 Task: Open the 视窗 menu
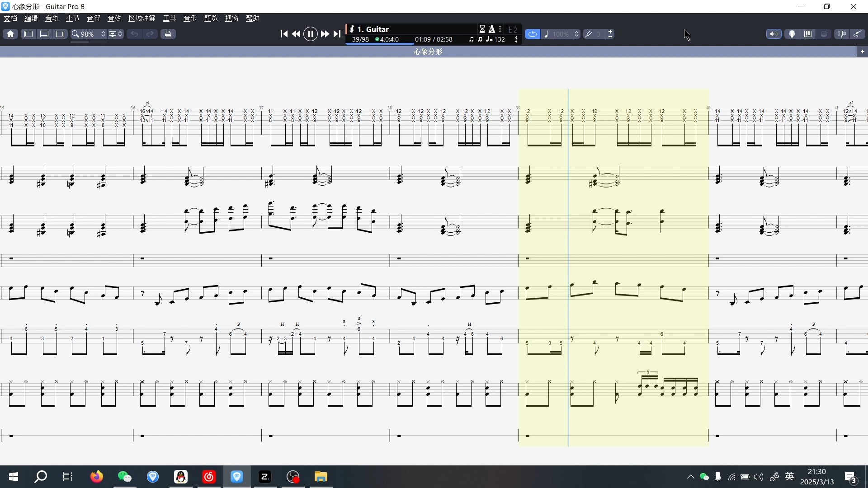[232, 19]
